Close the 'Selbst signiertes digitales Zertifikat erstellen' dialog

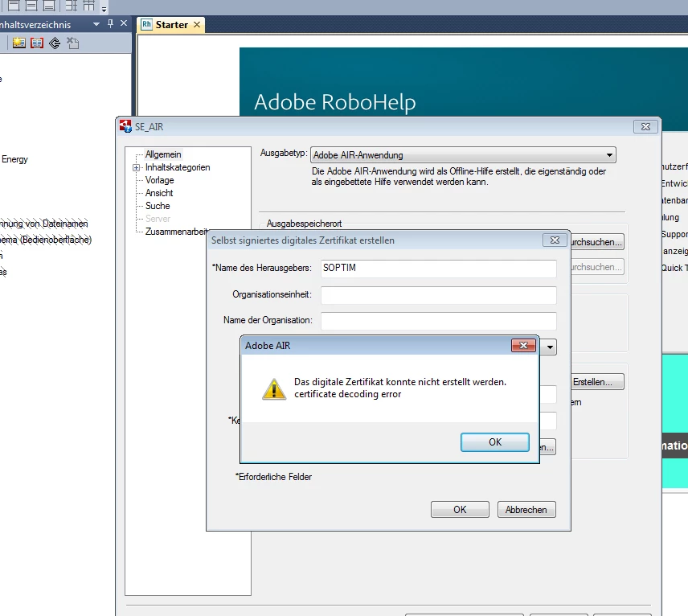click(x=555, y=240)
